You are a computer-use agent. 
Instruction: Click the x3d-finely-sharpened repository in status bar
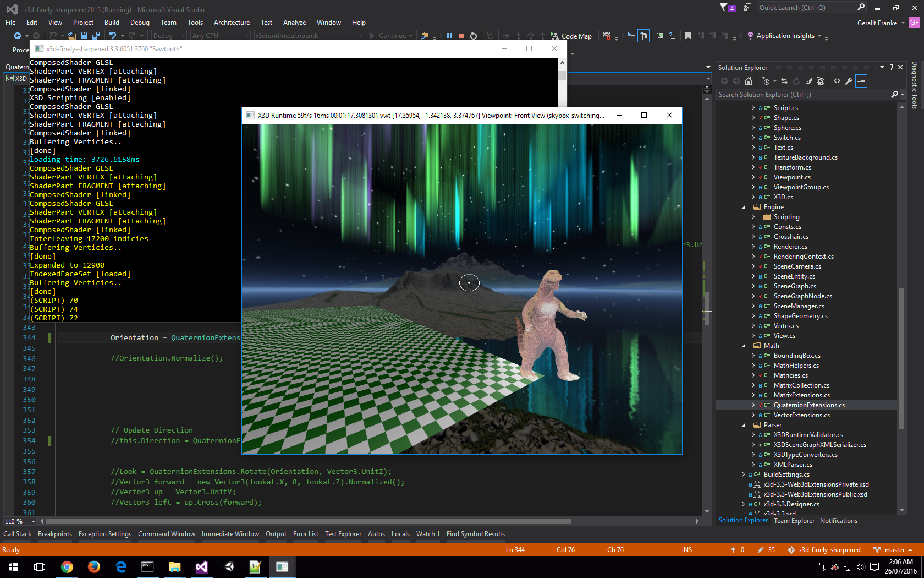[x=824, y=550]
